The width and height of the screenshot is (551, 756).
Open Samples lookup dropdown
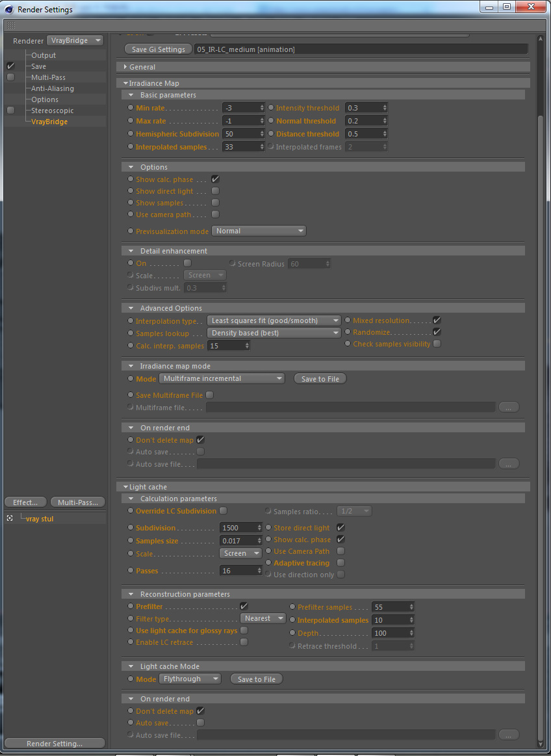(274, 333)
